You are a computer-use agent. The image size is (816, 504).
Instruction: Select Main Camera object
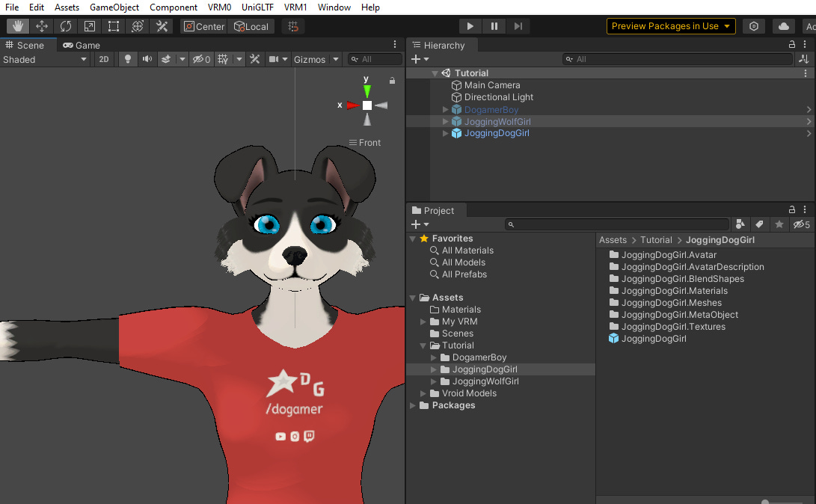tap(492, 85)
